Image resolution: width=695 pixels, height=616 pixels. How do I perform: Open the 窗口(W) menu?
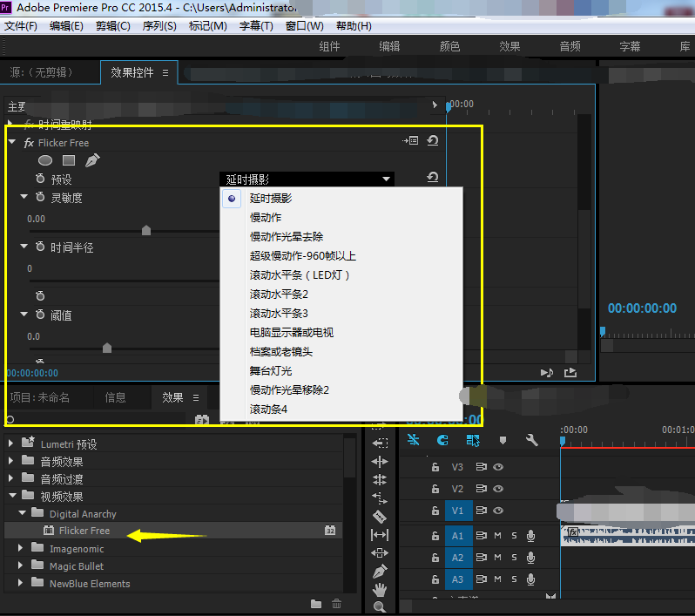305,26
